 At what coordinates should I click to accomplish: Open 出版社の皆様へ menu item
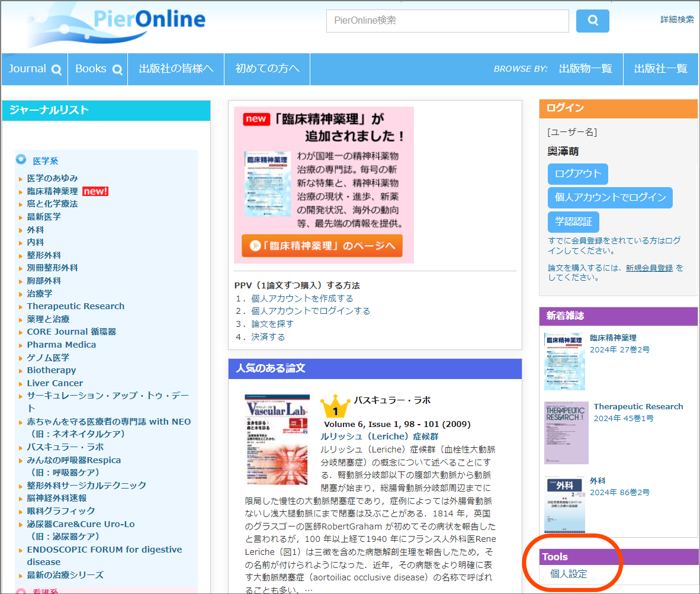coord(176,69)
